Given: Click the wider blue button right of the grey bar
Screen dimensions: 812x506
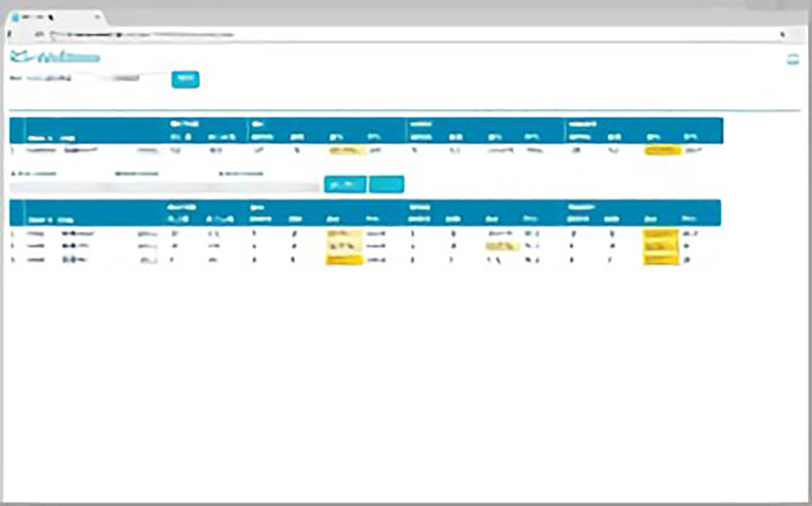Looking at the screenshot, I should [345, 184].
